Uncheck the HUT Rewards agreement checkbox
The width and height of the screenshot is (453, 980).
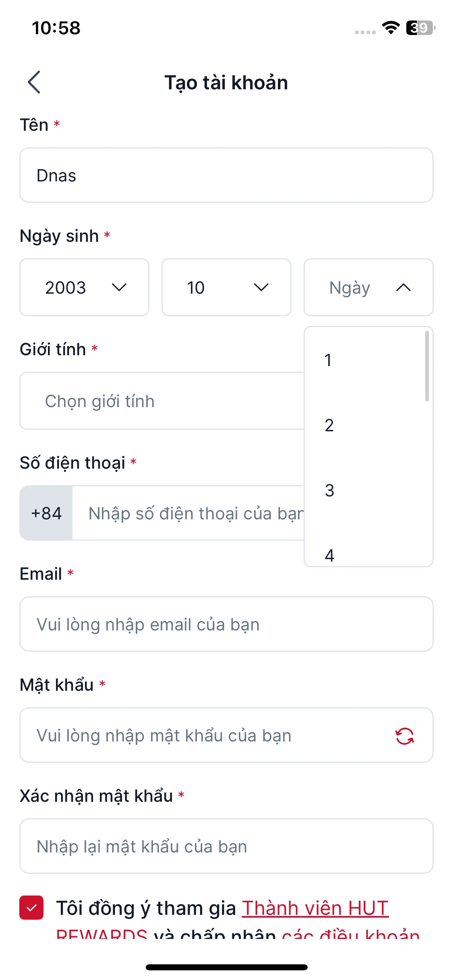point(31,908)
